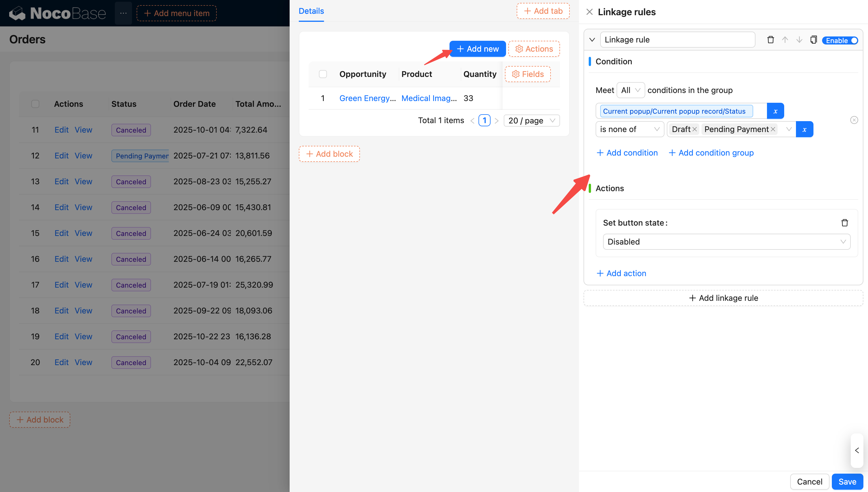Click Add tab in popup

(x=543, y=11)
